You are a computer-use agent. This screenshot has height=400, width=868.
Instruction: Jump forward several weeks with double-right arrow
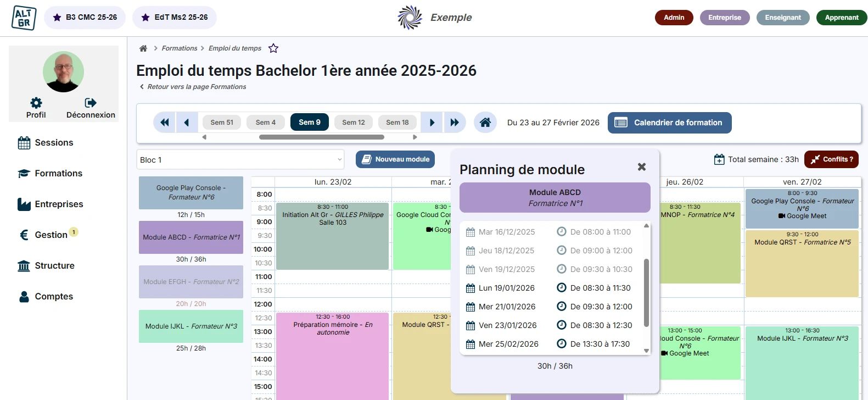click(455, 123)
